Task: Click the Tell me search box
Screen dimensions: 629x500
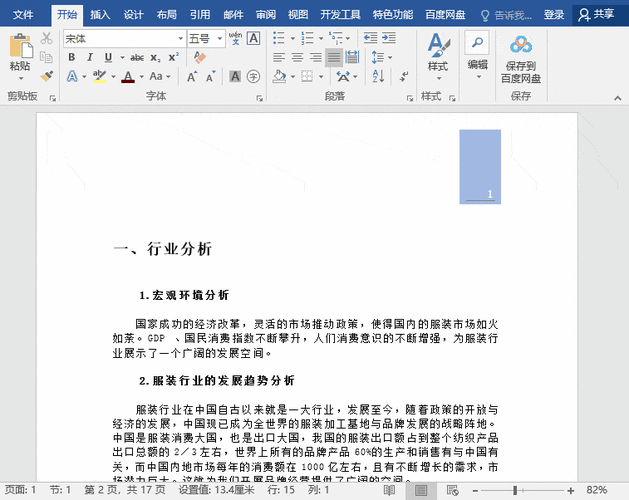Action: pyautogui.click(x=506, y=15)
